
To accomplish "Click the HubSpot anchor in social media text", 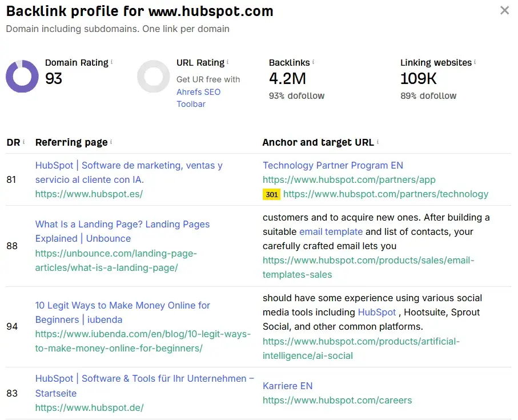I will point(376,312).
